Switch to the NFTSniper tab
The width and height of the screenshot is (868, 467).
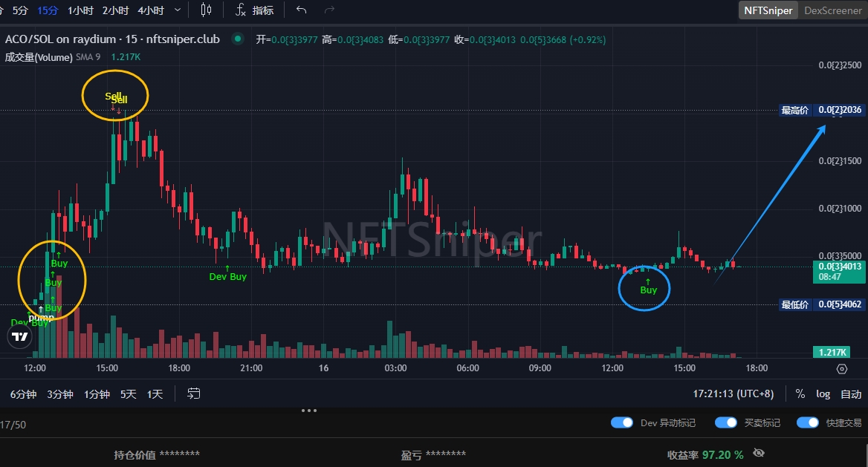coord(768,10)
